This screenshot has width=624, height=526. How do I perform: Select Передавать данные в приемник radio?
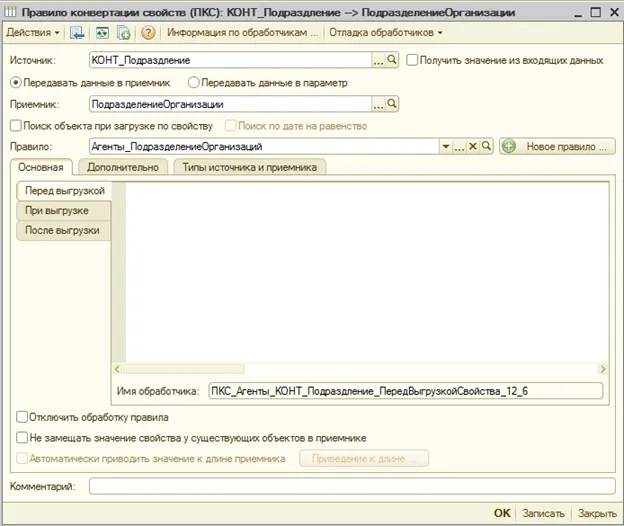[x=16, y=83]
